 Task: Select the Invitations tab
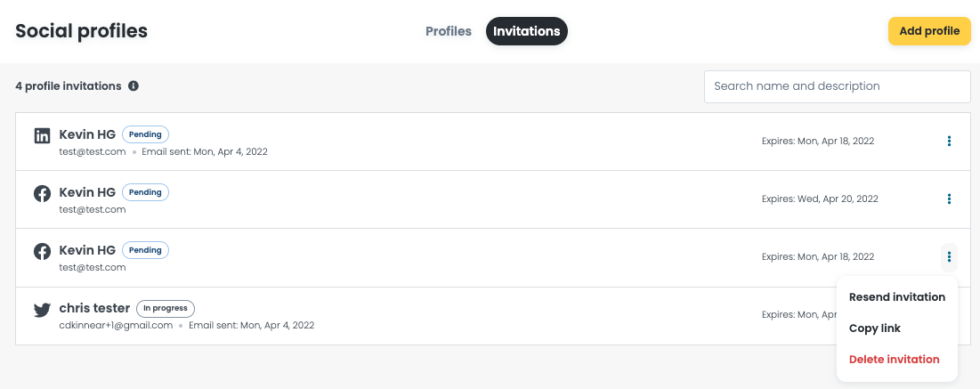coord(526,31)
